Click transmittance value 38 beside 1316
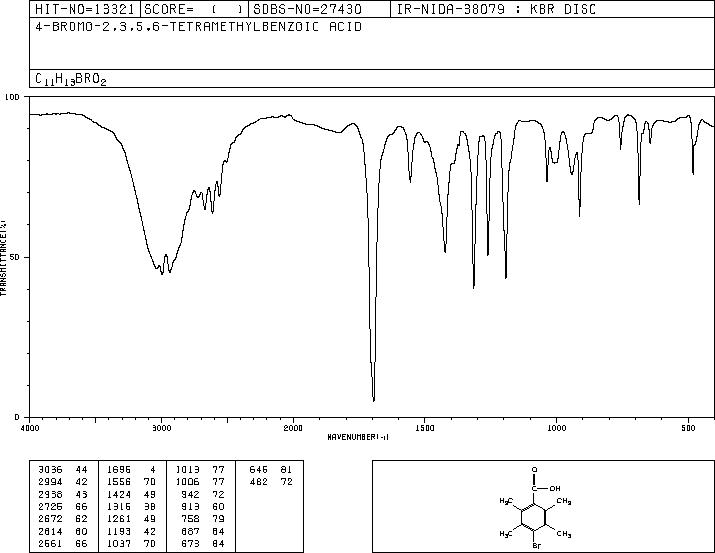This screenshot has height=553, width=715. pyautogui.click(x=150, y=506)
